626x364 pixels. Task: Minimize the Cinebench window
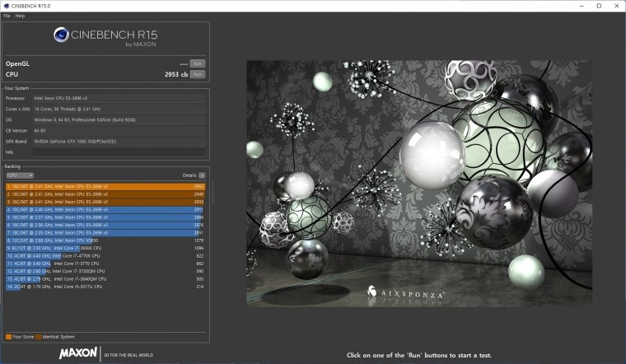click(582, 6)
